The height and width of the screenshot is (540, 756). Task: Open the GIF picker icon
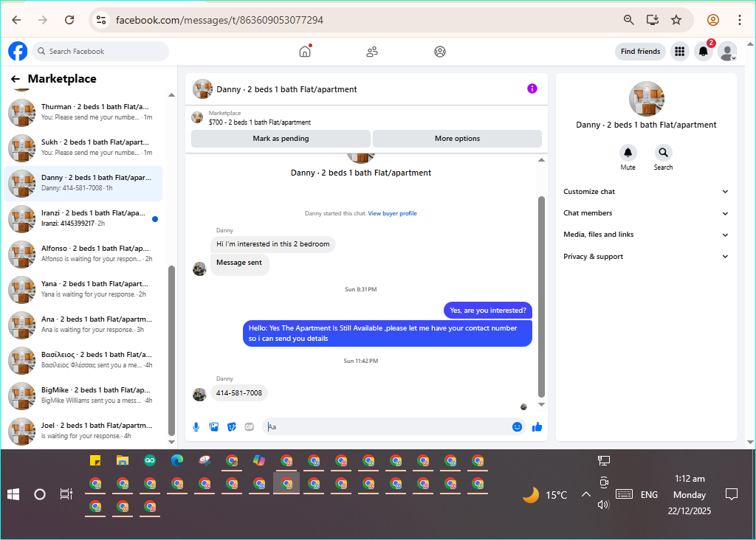tap(250, 427)
